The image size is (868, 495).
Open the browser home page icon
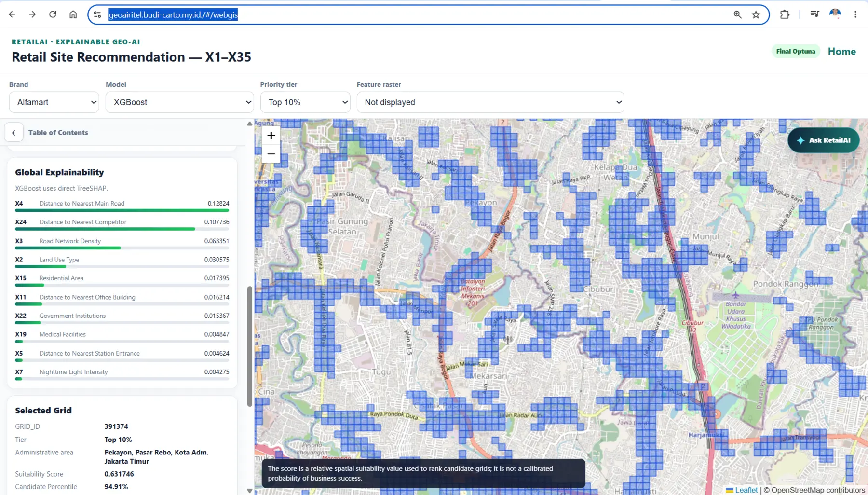click(73, 14)
